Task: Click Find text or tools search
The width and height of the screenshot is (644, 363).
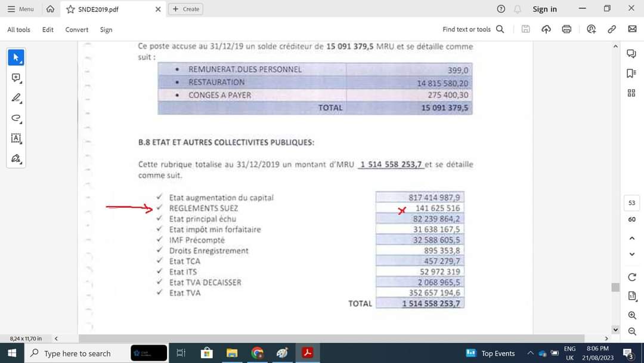Action: pyautogui.click(x=473, y=29)
